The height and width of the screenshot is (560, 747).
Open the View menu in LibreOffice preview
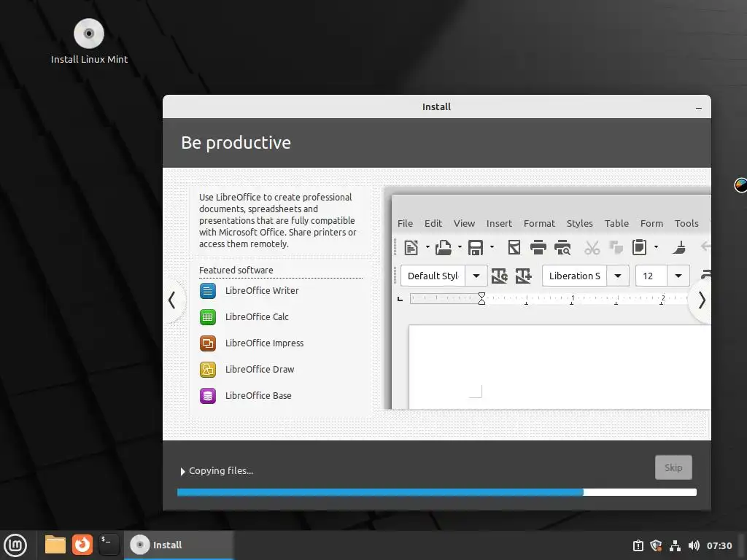click(x=464, y=223)
